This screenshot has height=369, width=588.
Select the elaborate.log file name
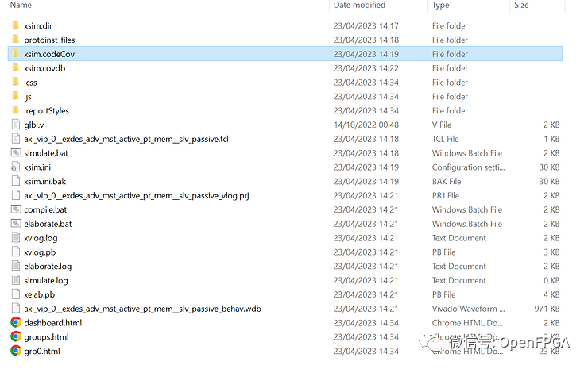click(x=48, y=267)
